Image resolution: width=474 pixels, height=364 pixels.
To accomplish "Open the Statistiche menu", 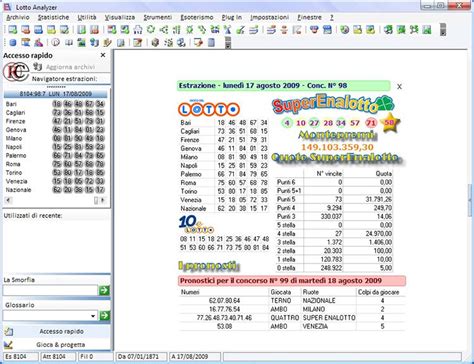I will pos(53,17).
